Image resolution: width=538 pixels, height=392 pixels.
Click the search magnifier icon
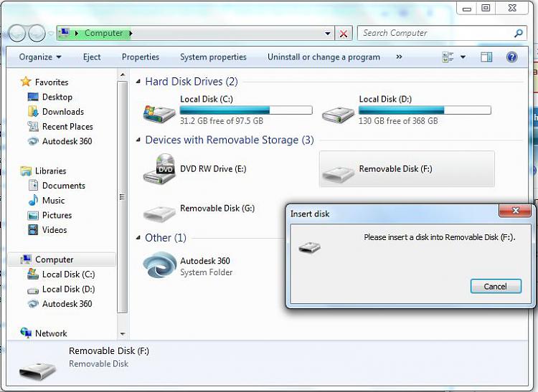click(x=519, y=33)
